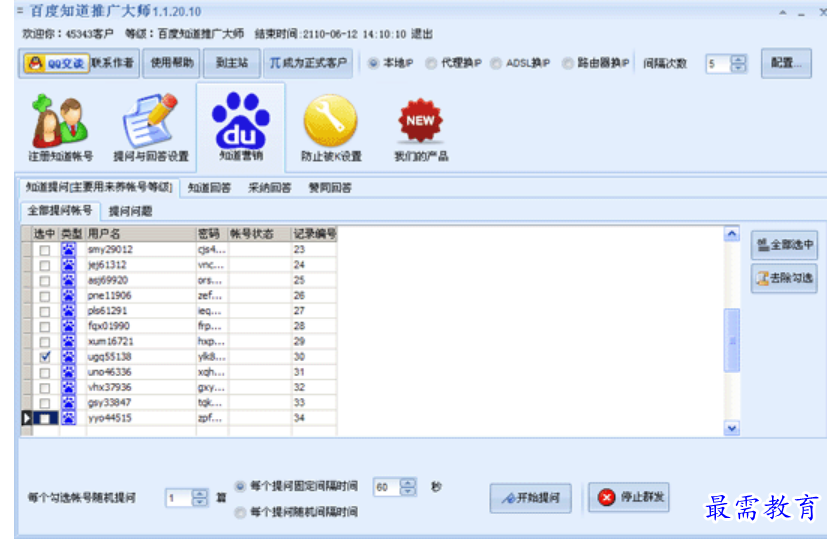Viewport: 827px width, 539px height.
Task: Open 提问与回答设置 notepad icon
Action: (151, 127)
